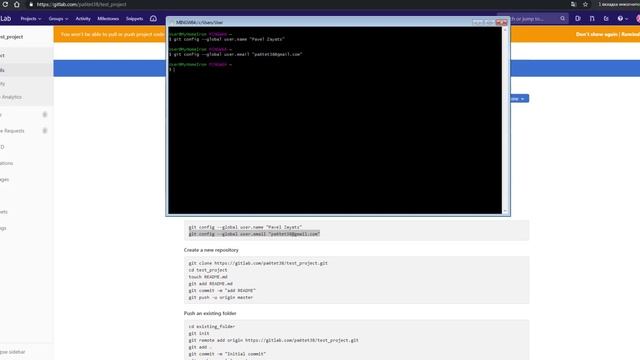Go to the browser home page
Image resolution: width=640 pixels, height=360 pixels.
click(17, 4)
